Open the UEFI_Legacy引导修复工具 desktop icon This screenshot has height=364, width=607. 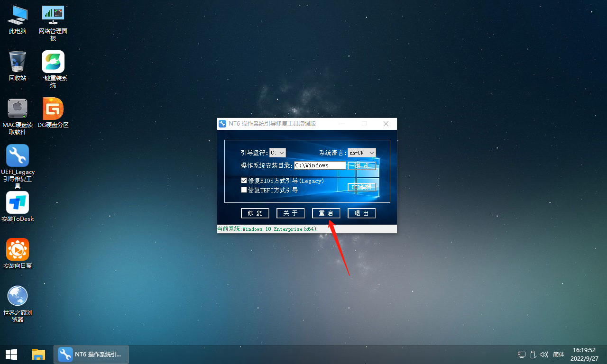[18, 156]
